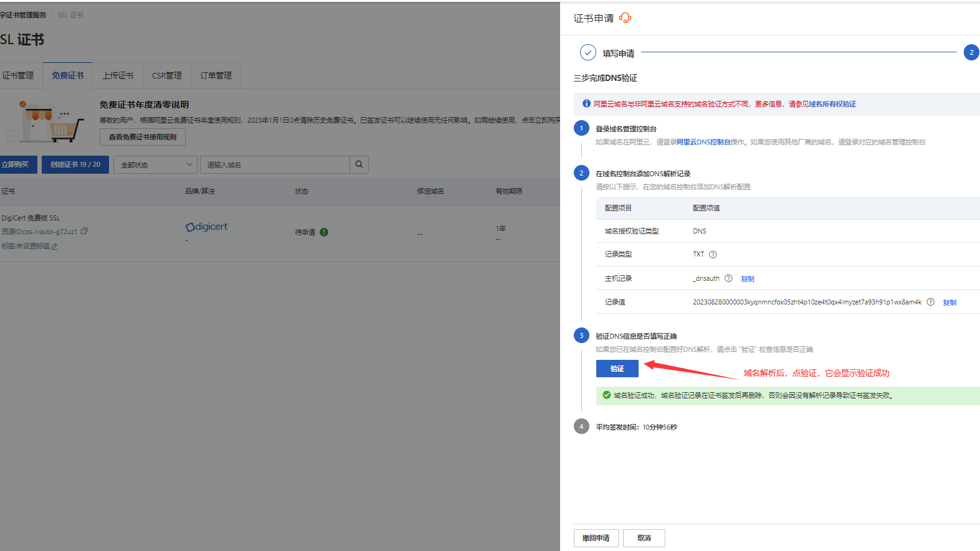
Task: Click help icon beside _dnsauth host record
Action: (x=728, y=278)
